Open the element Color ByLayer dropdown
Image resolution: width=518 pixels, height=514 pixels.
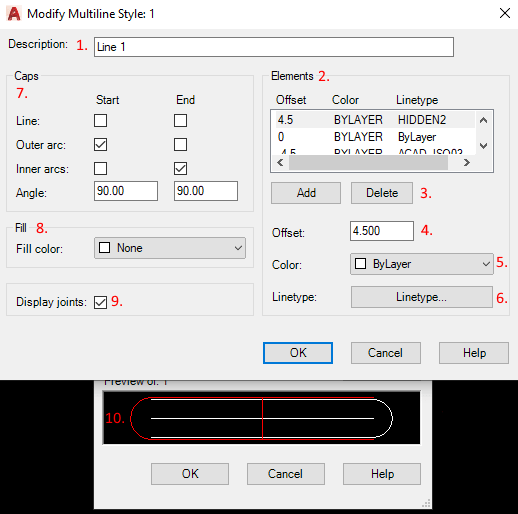(x=422, y=264)
